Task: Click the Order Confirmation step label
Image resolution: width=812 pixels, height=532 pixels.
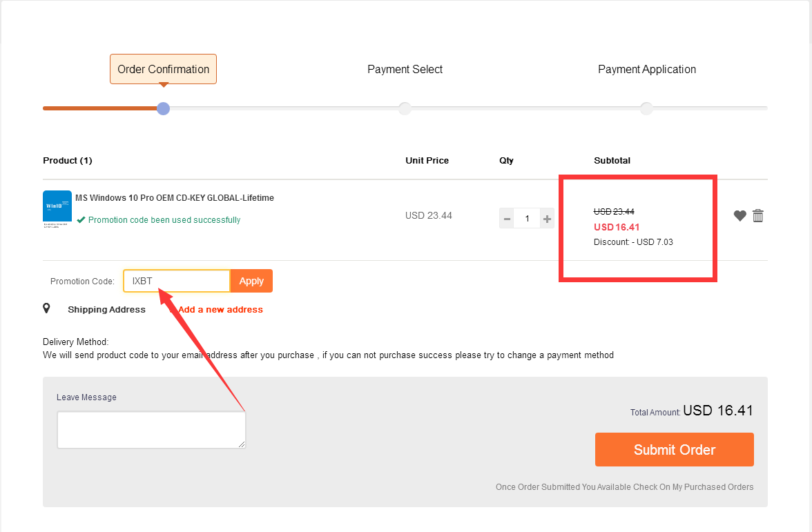Action: (x=163, y=69)
